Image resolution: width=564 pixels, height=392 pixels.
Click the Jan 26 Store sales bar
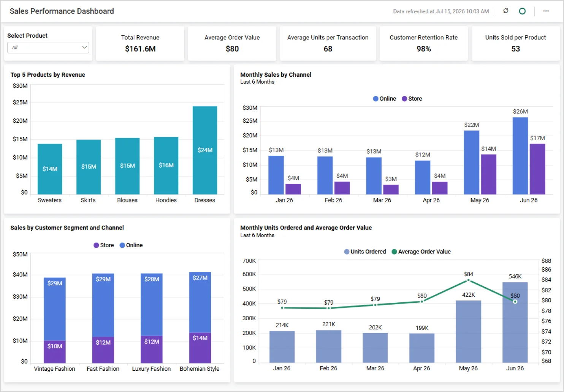point(293,189)
